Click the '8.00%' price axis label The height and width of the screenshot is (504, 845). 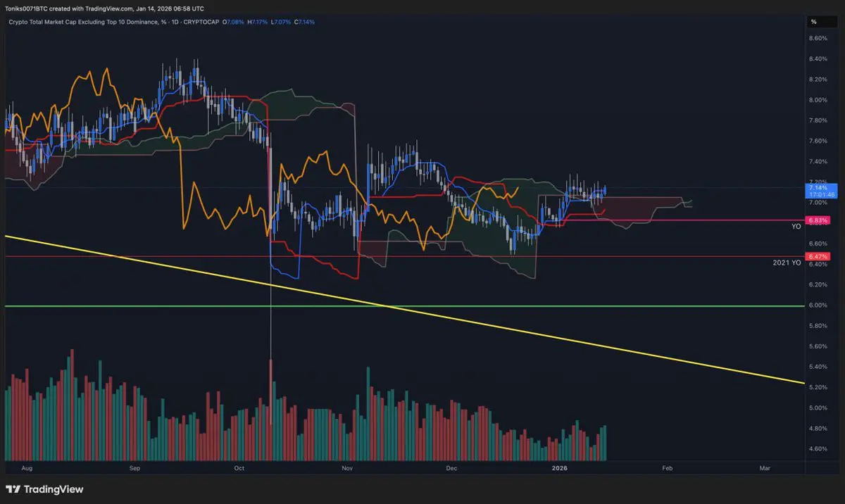(818, 100)
